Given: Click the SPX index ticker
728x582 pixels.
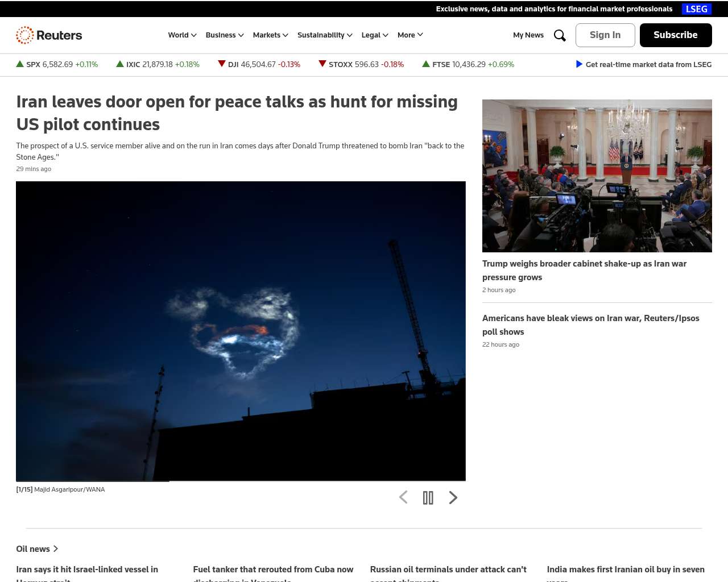Looking at the screenshot, I should click(x=57, y=64).
